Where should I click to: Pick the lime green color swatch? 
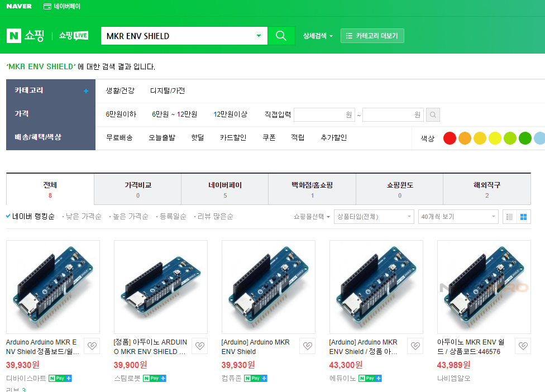[510, 138]
